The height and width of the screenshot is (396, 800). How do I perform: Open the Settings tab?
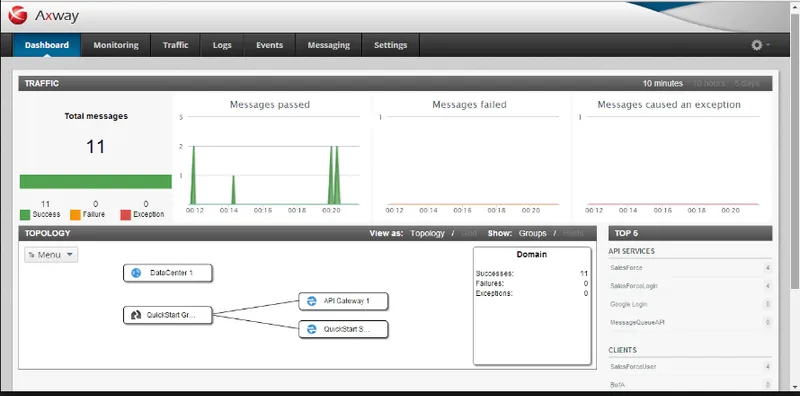tap(390, 45)
